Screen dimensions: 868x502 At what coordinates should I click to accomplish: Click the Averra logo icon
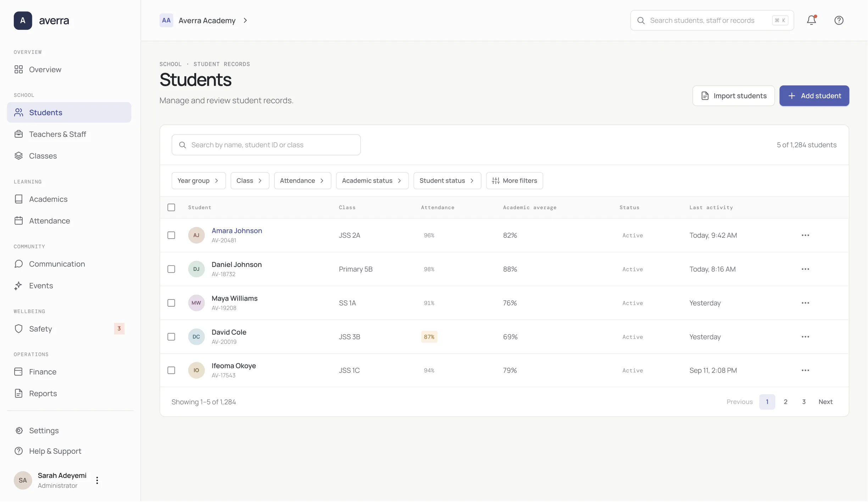point(23,20)
